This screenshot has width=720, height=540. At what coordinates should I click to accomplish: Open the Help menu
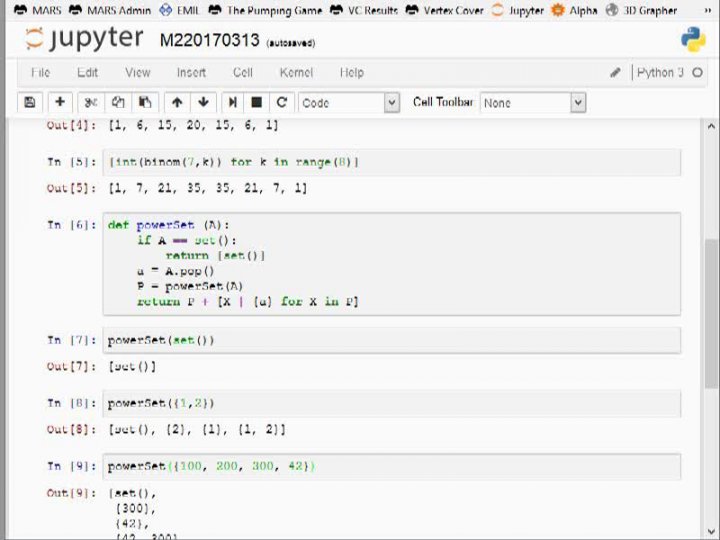coord(352,73)
